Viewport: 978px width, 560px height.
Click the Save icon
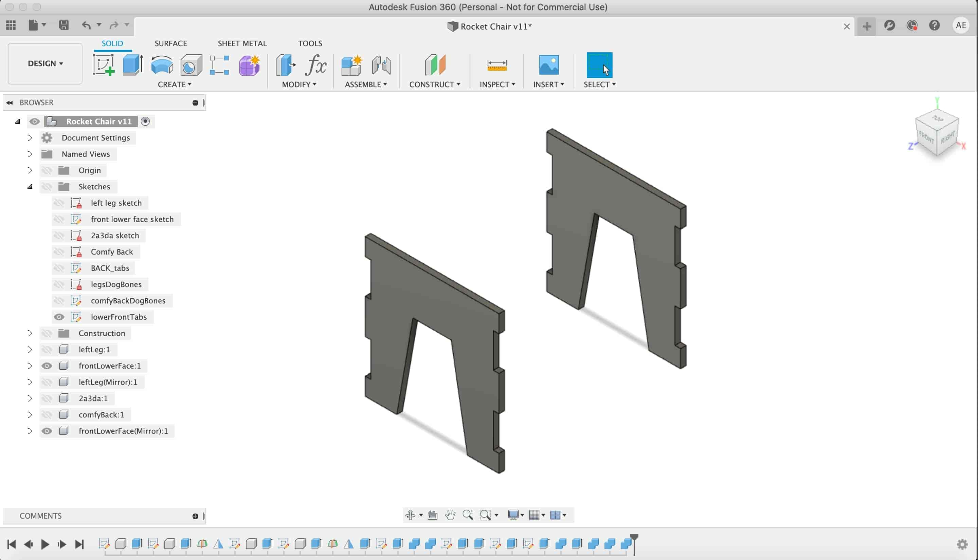tap(64, 25)
